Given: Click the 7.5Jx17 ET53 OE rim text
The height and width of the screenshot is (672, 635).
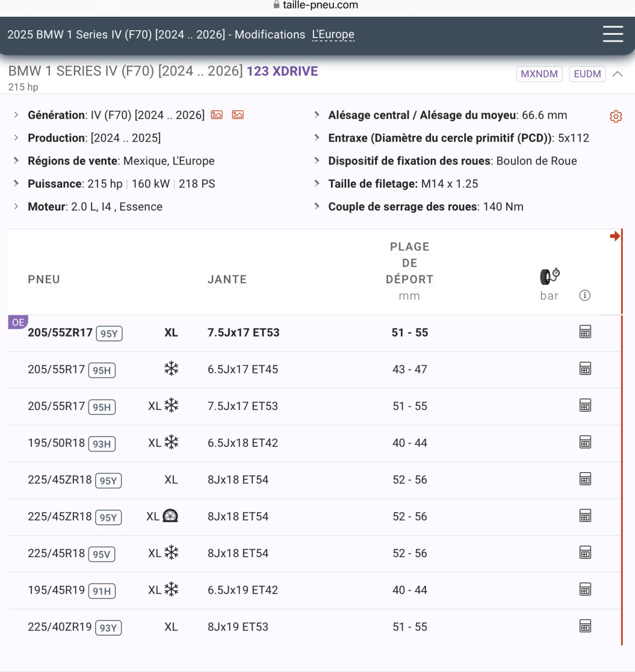Looking at the screenshot, I should 244,333.
